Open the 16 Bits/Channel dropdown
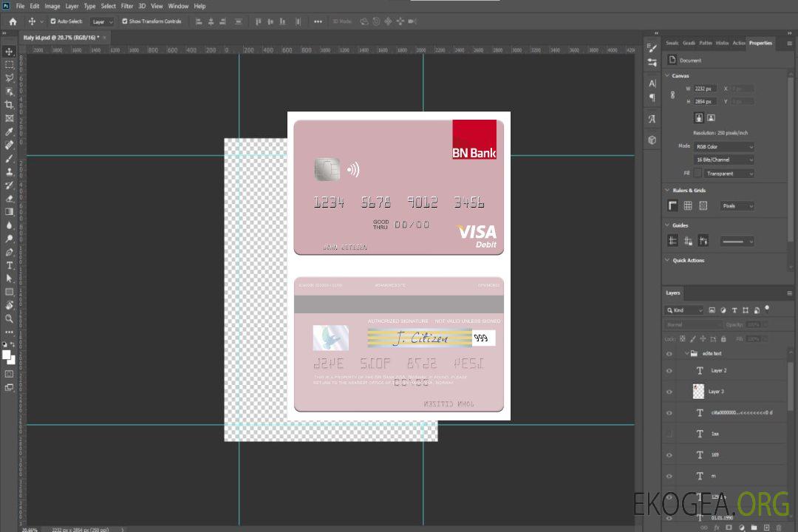Viewport: 798px width, 532px height. tap(723, 160)
